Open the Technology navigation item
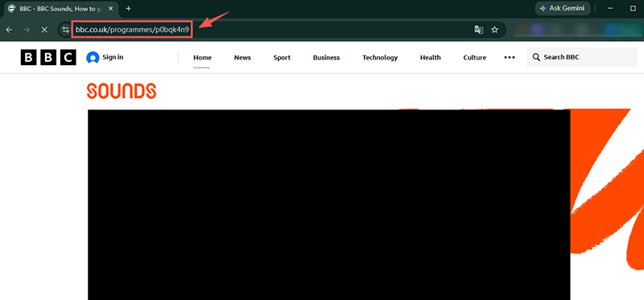The image size is (644, 300). [x=380, y=57]
